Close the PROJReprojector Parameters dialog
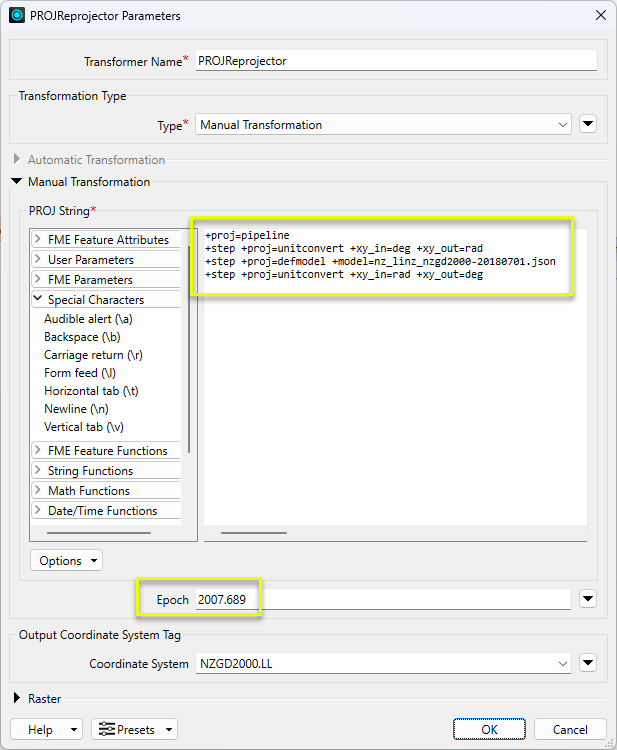 [x=600, y=15]
